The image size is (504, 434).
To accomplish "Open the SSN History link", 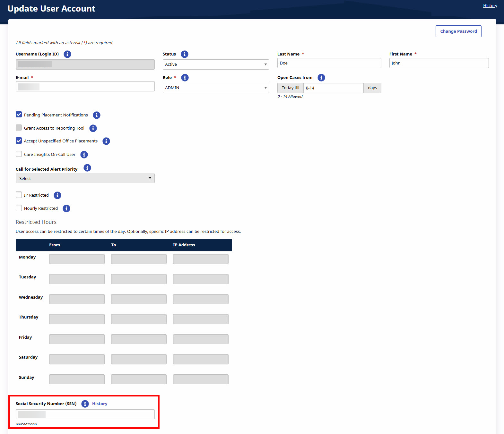I will pyautogui.click(x=100, y=404).
